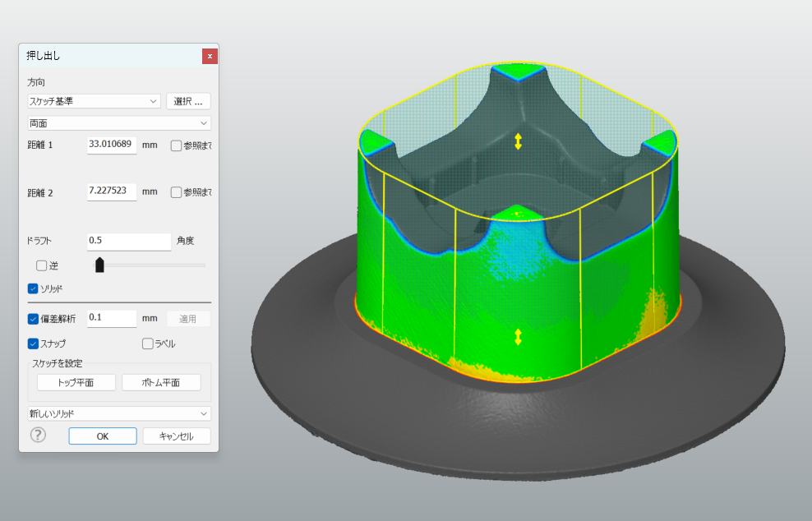This screenshot has width=812, height=521.
Task: Open the スケッチ基準 direction dropdown
Action: coord(94,101)
